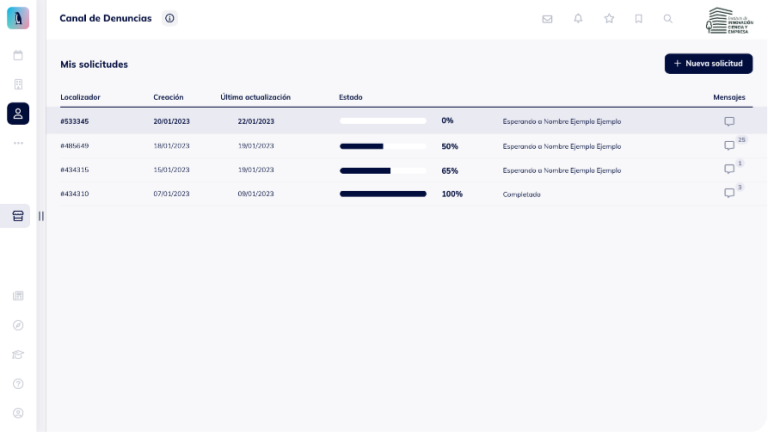Screen dimensions: 768x432
Task: Click the Nueva solicitud button
Action: click(x=708, y=64)
